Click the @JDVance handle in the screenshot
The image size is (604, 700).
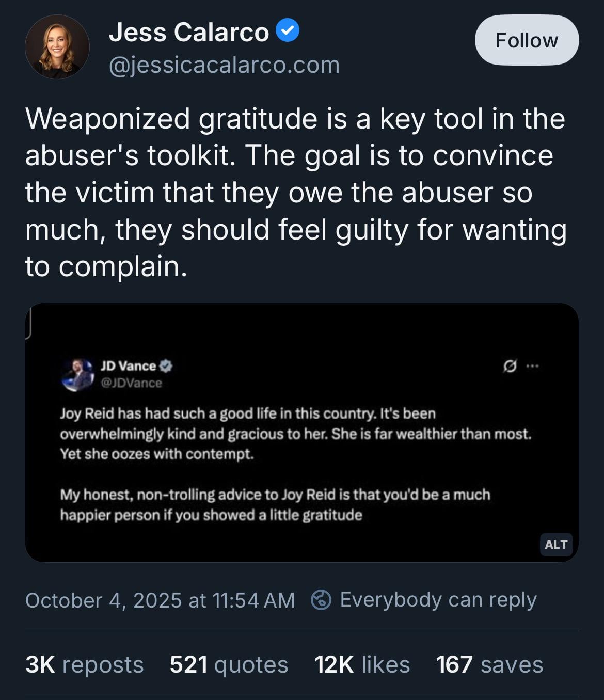[x=131, y=383]
